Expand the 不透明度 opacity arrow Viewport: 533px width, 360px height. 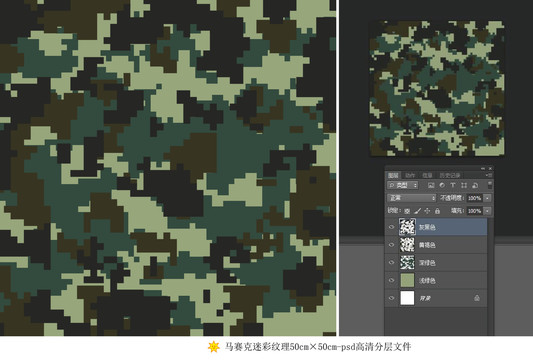487,198
